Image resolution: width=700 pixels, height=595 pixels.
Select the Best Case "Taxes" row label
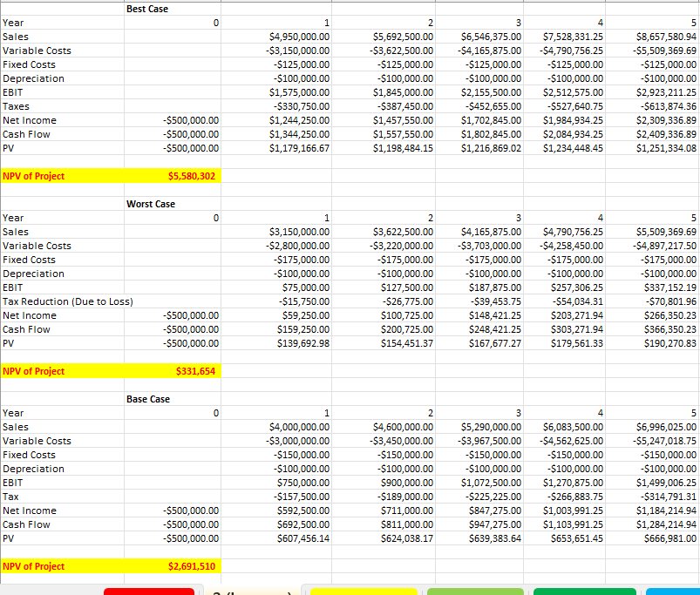point(16,106)
